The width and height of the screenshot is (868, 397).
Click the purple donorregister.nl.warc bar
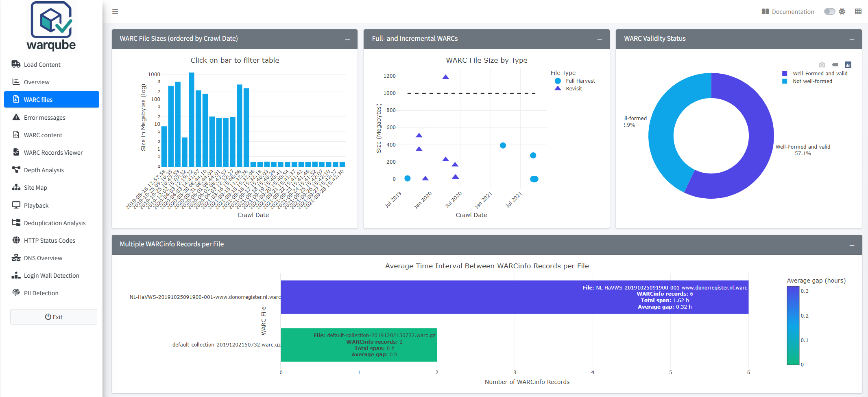click(515, 297)
